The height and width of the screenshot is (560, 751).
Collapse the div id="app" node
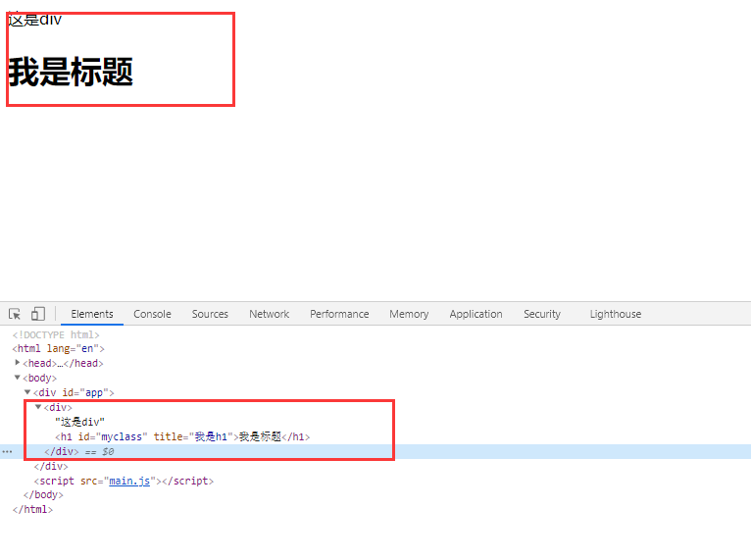27,392
